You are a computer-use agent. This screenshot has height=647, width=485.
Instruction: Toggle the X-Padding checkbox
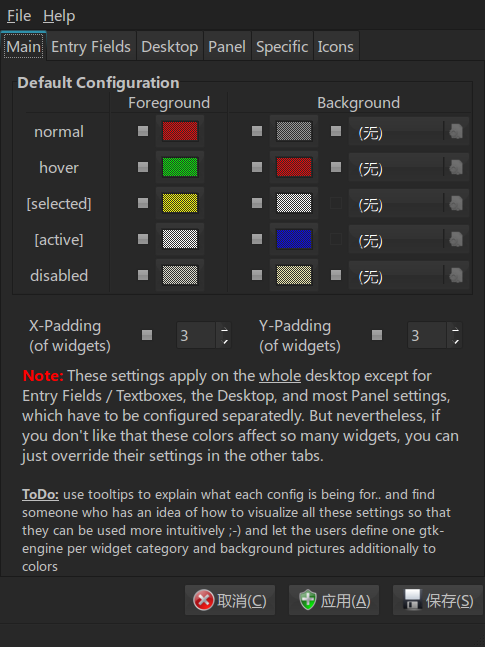[x=147, y=335]
